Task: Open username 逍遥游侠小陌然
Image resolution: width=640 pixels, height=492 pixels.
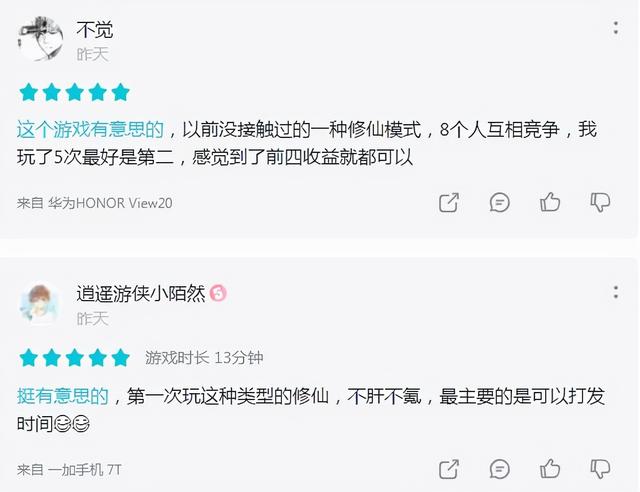Action: pyautogui.click(x=141, y=293)
